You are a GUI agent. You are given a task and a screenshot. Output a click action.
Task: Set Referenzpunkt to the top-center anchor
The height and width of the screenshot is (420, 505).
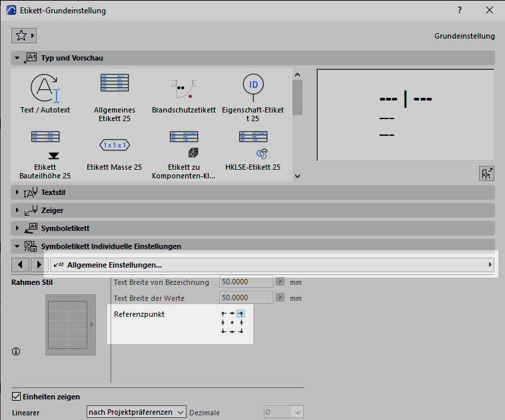click(233, 314)
